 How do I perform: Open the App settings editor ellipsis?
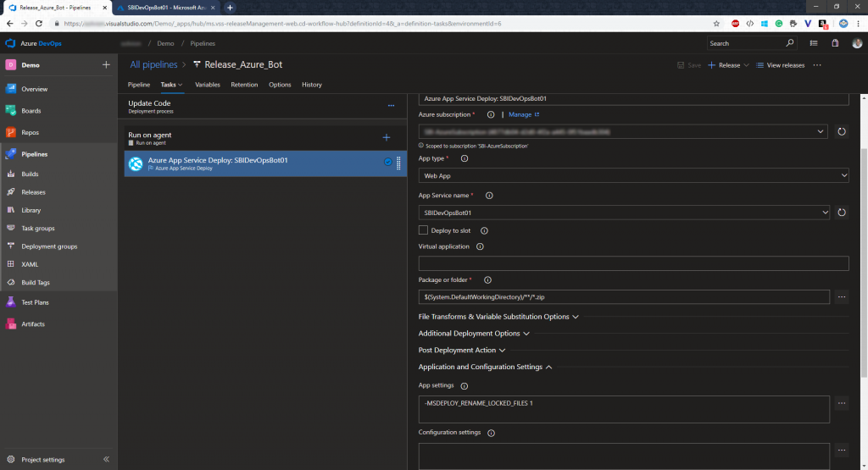(842, 403)
